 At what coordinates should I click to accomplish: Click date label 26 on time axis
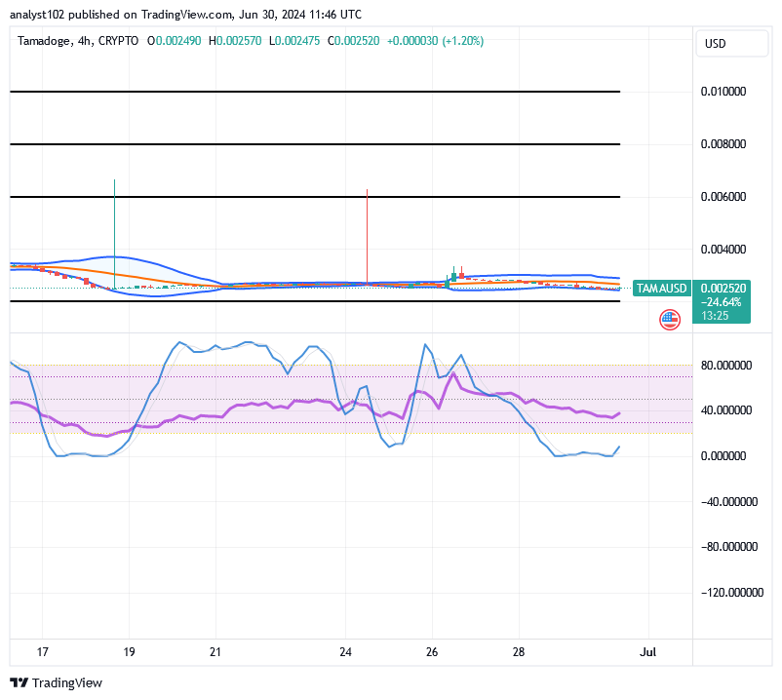click(432, 652)
